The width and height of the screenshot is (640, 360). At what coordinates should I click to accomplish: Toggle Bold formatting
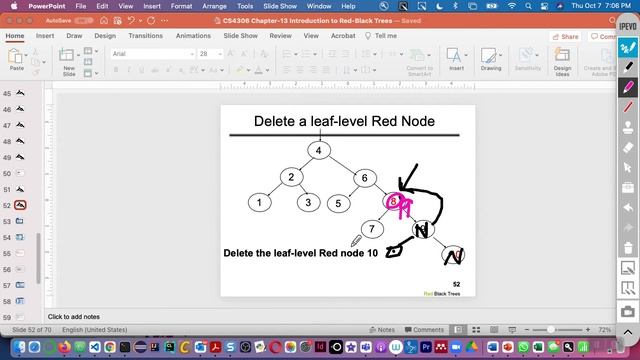click(116, 70)
